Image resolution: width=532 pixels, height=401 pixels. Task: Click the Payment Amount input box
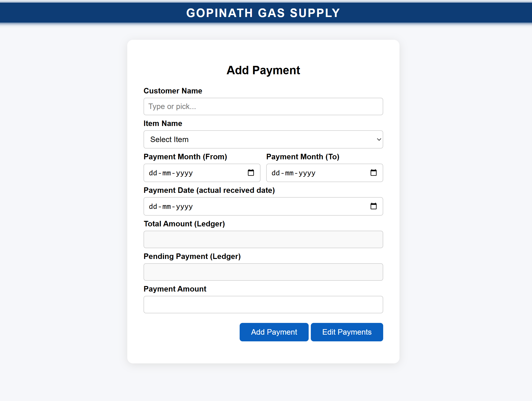coord(263,305)
